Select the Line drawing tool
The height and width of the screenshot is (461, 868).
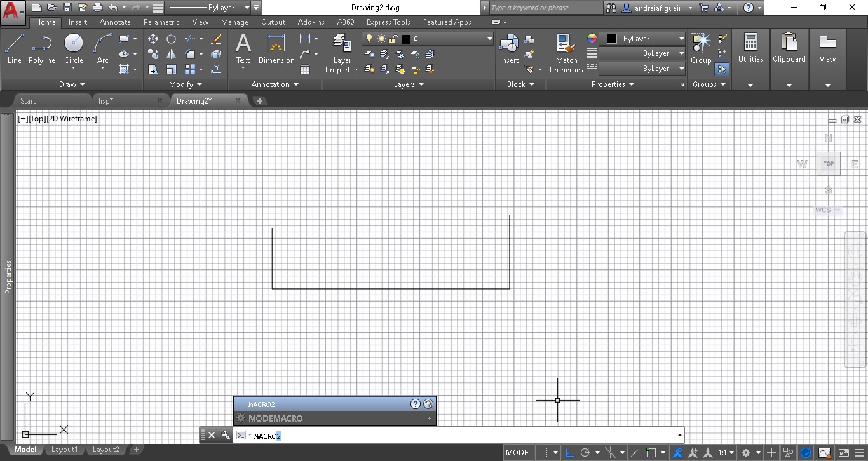click(14, 50)
